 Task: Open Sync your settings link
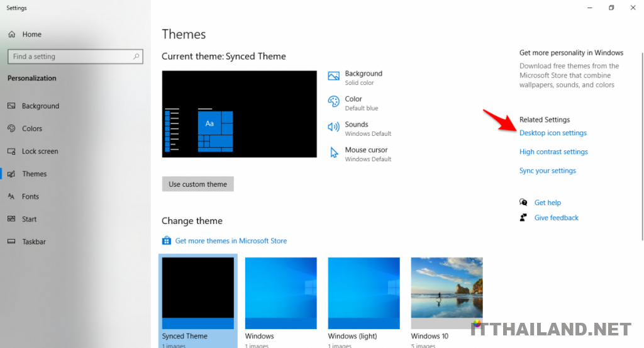[548, 171]
